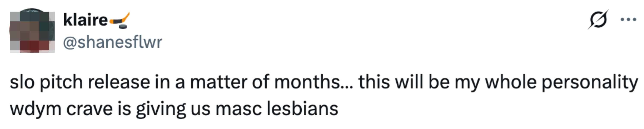Click the word "slo" in the tweet

pyautogui.click(x=22, y=82)
